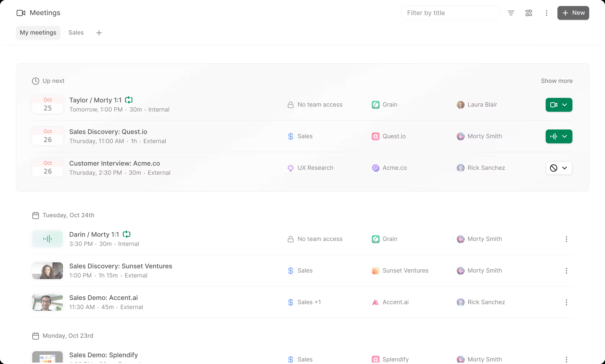Switch to the Sales tab
605x364 pixels.
[76, 33]
